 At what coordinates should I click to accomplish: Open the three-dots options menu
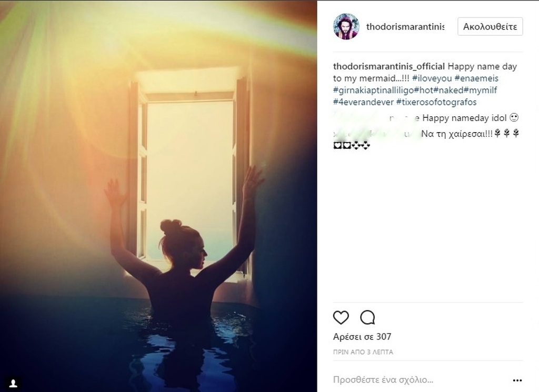(517, 380)
